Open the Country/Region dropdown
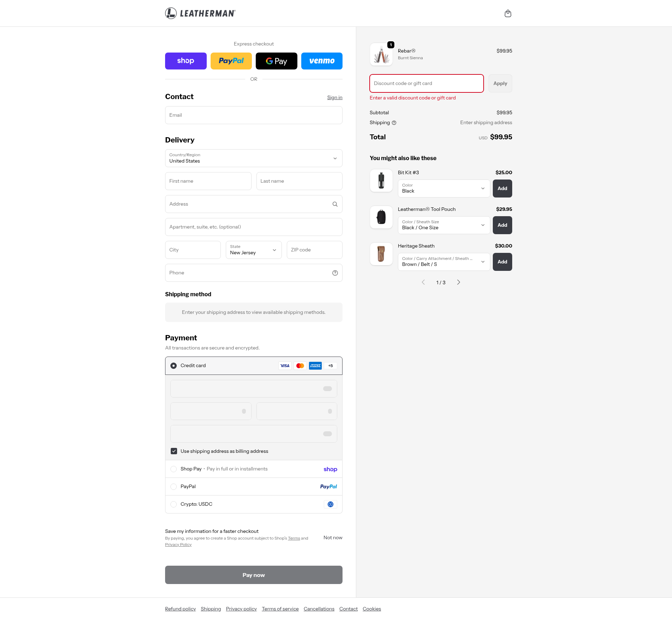 tap(254, 158)
